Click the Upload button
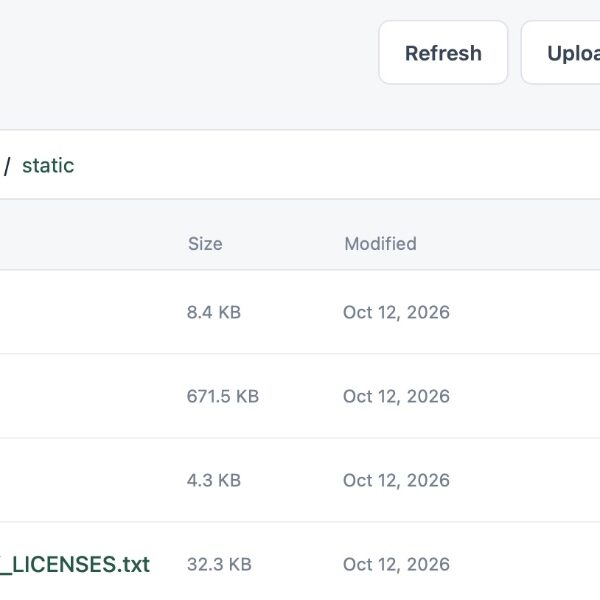The height and width of the screenshot is (600, 600). tap(561, 53)
